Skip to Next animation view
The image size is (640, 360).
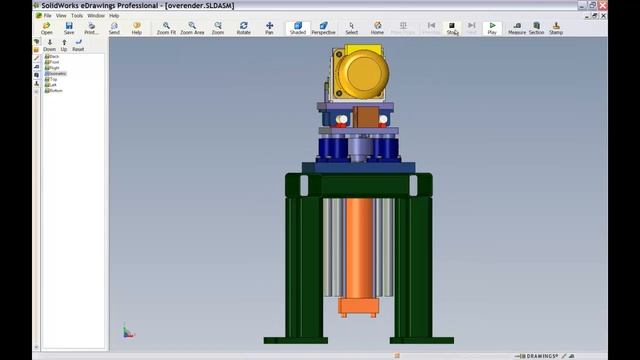[x=471, y=28]
